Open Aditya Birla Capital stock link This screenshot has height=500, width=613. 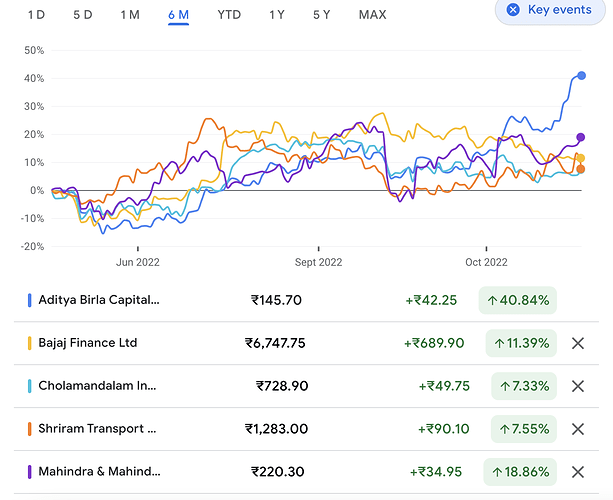98,300
